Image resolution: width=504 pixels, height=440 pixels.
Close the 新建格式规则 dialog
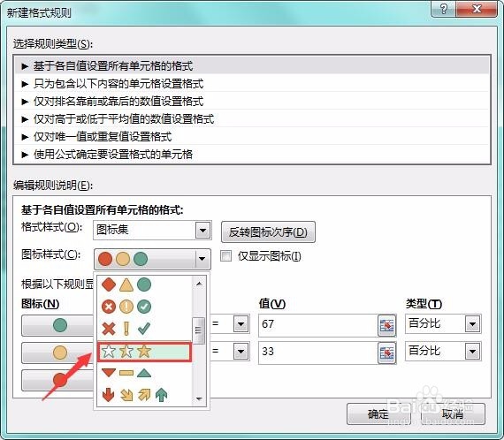[477, 8]
